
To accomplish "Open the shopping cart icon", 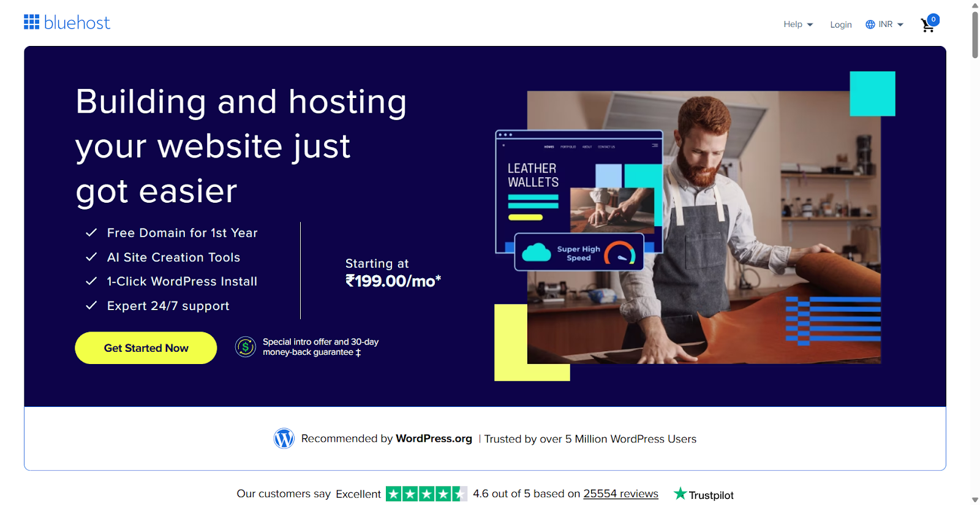I will [928, 25].
